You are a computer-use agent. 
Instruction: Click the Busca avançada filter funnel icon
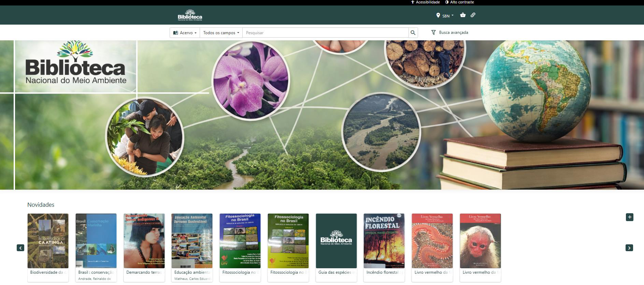[x=433, y=32]
